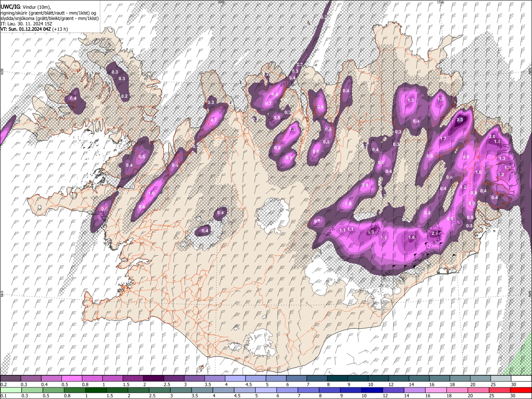Click the 1.0 snowfall value in west Iceland
Screen dimensions: 532x399
pyautogui.click(x=152, y=194)
